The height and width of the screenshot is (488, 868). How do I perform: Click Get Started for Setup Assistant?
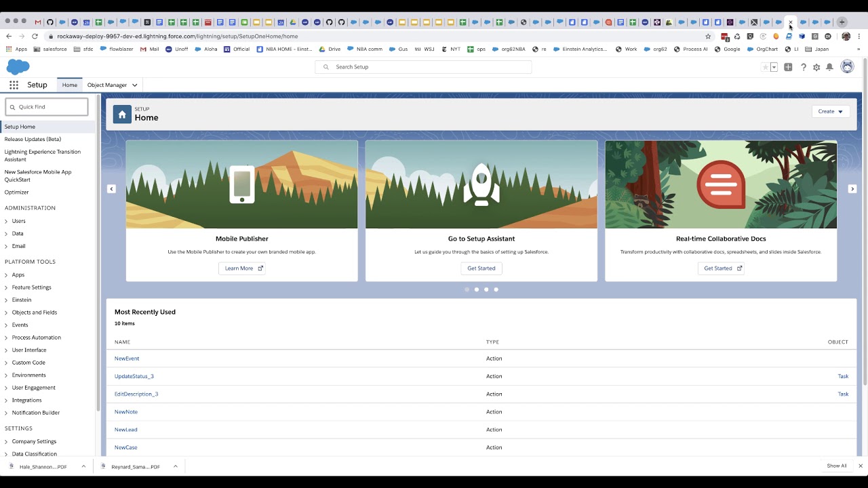pyautogui.click(x=481, y=268)
